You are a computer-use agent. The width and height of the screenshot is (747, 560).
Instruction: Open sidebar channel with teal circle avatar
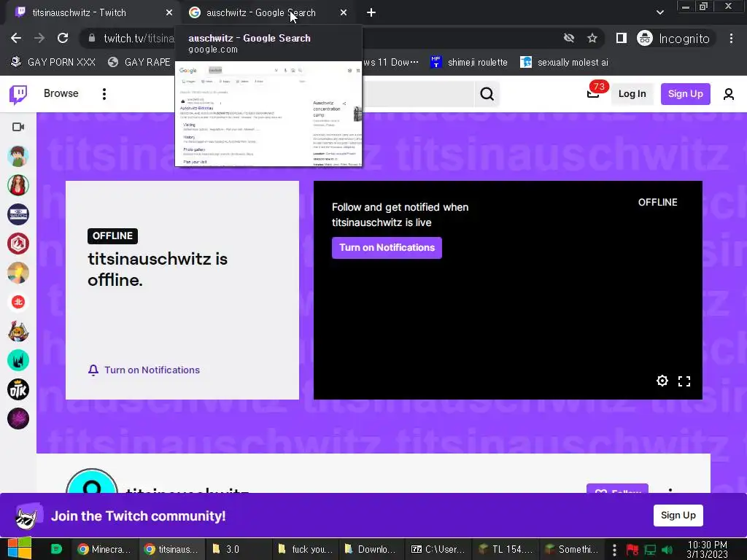18,360
